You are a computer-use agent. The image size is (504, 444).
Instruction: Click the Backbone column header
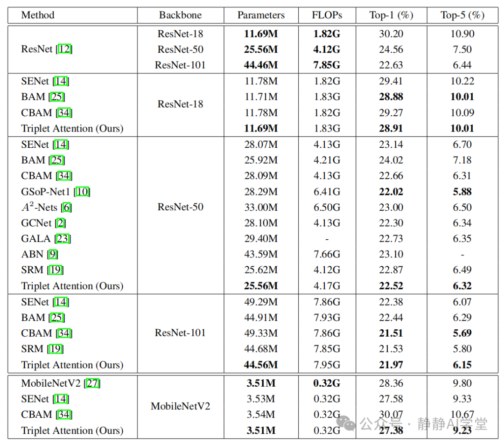click(180, 15)
